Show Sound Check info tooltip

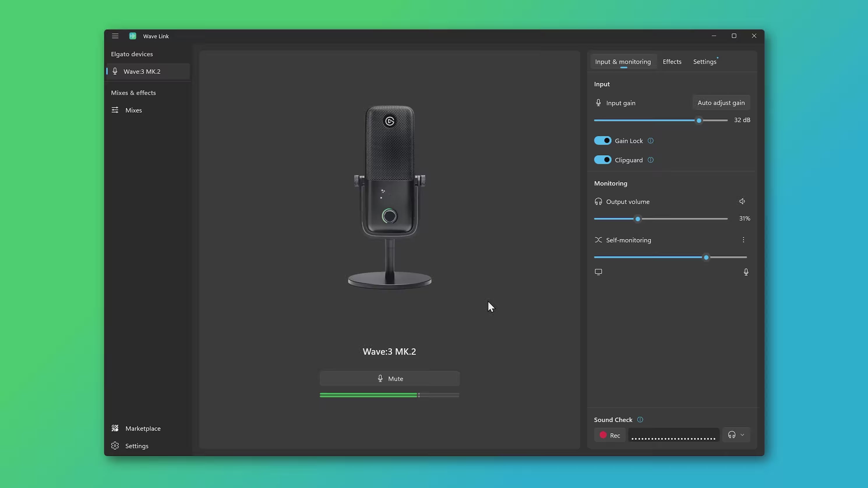[640, 420]
